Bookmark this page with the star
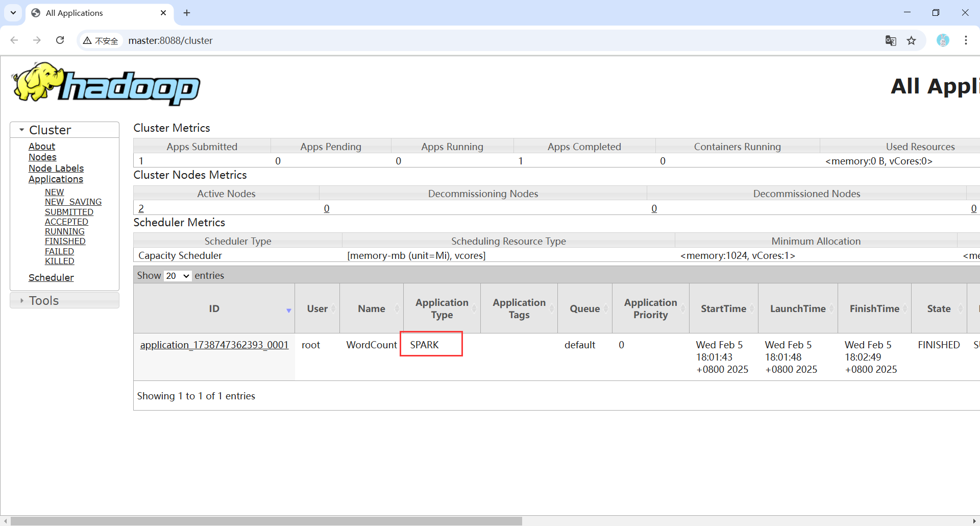Image resolution: width=980 pixels, height=526 pixels. [x=912, y=40]
